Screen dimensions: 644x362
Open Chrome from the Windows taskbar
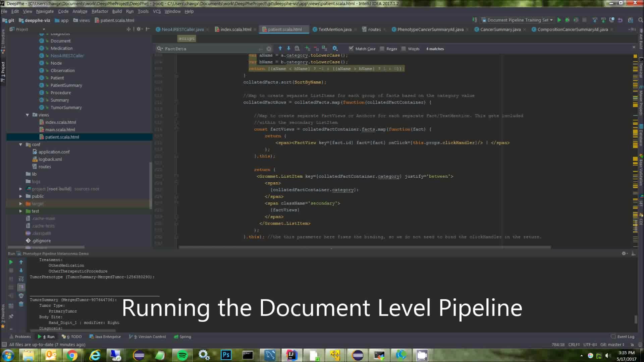pos(71,355)
